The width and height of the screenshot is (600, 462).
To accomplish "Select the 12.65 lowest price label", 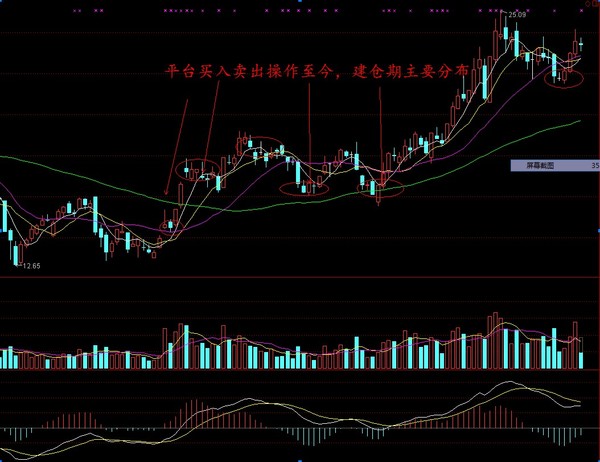I will [31, 266].
